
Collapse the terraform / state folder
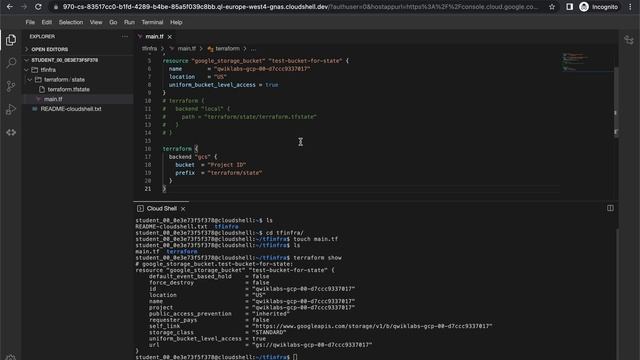[64, 80]
